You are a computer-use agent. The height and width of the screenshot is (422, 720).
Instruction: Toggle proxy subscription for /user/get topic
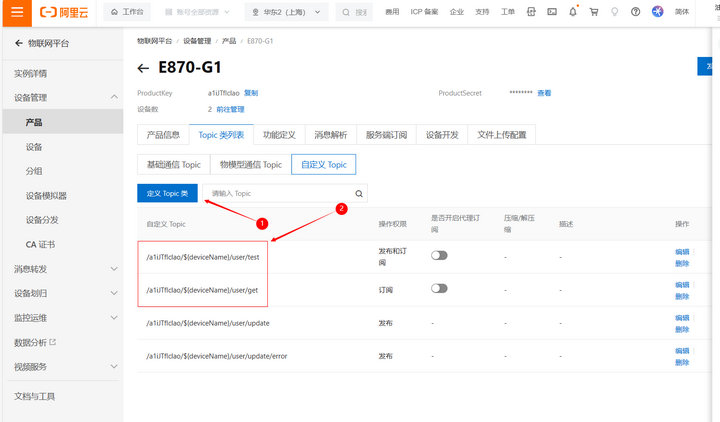coord(438,289)
